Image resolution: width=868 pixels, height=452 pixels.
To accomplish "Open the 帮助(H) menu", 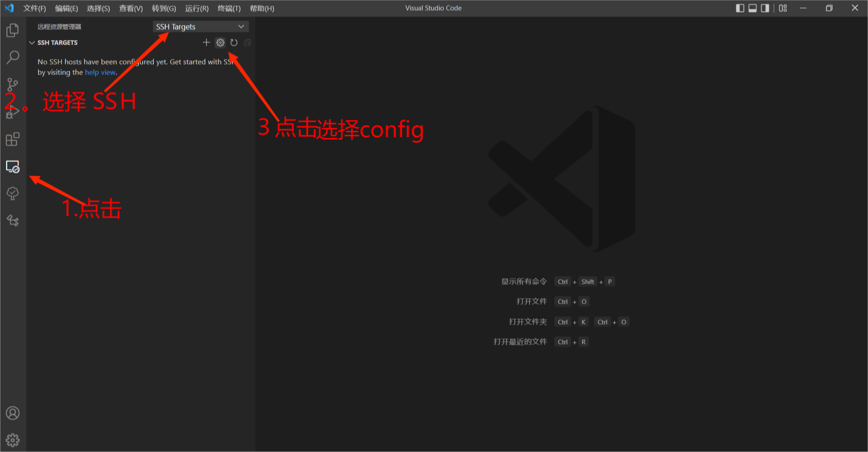I will pos(262,8).
